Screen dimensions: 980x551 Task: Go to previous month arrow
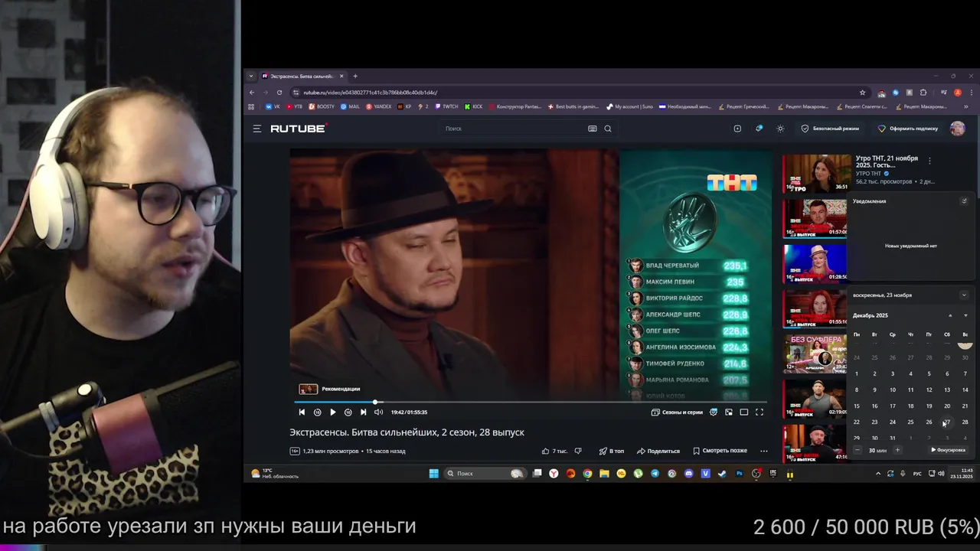pos(950,315)
